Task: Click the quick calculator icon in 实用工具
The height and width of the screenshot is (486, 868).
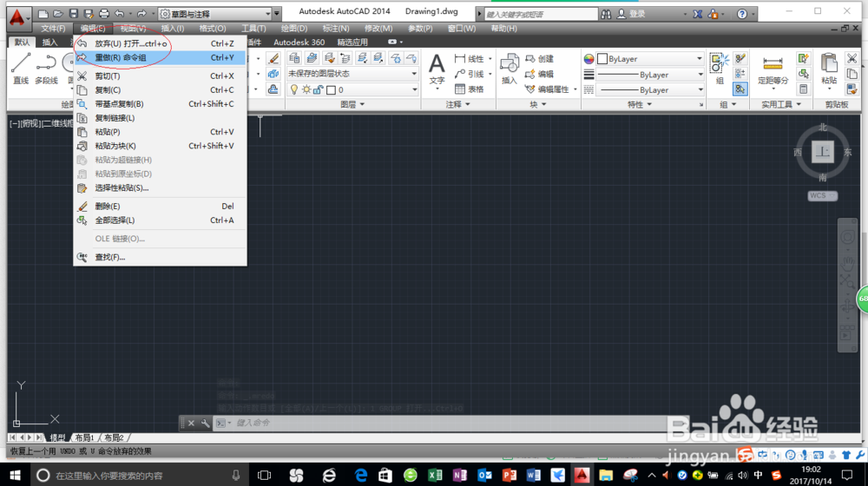Action: (x=803, y=89)
